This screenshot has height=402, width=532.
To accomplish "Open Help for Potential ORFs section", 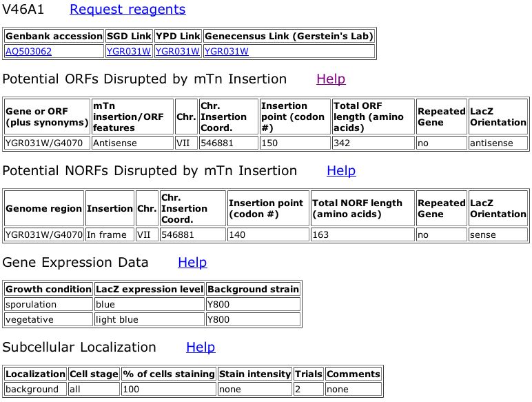I will 331,79.
